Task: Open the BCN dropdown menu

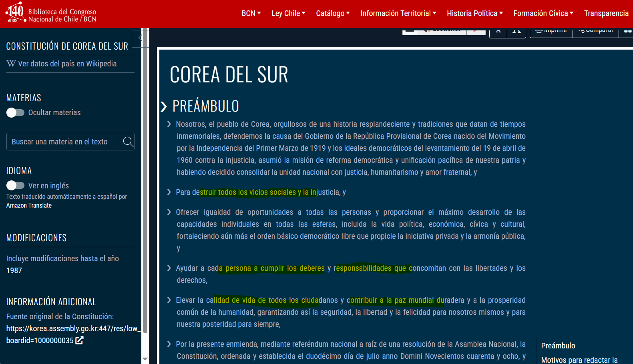Action: 251,13
